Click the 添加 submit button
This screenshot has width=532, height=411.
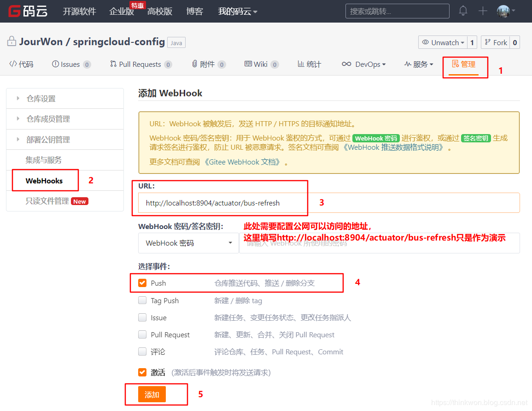coord(152,395)
